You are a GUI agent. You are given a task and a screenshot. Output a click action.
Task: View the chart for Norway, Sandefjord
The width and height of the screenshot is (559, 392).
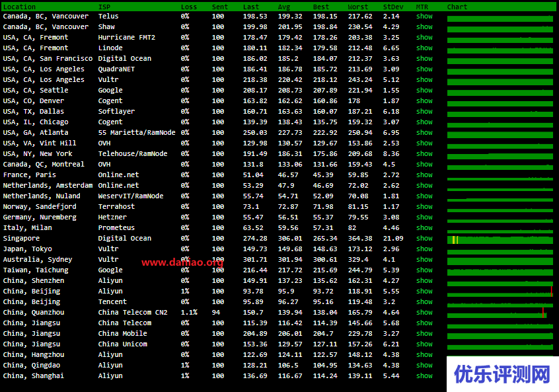click(x=500, y=209)
